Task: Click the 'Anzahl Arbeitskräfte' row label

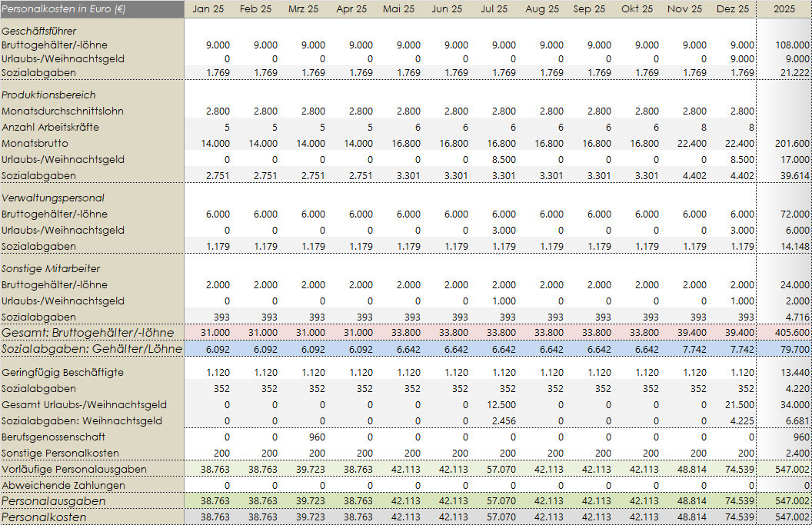Action: [x=50, y=127]
